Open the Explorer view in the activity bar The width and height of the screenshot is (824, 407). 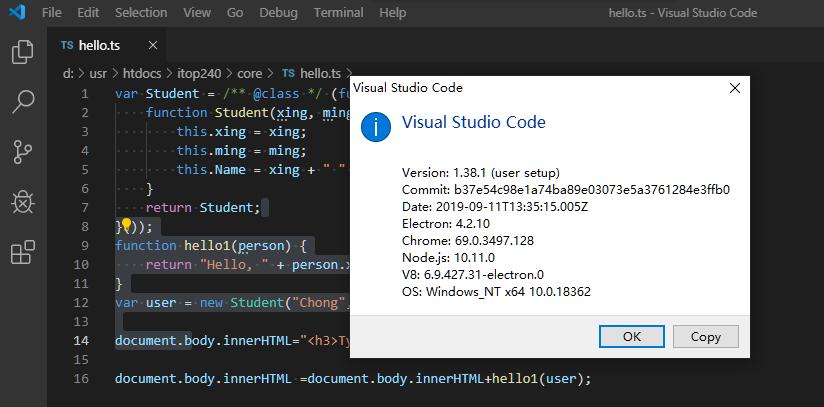click(23, 52)
